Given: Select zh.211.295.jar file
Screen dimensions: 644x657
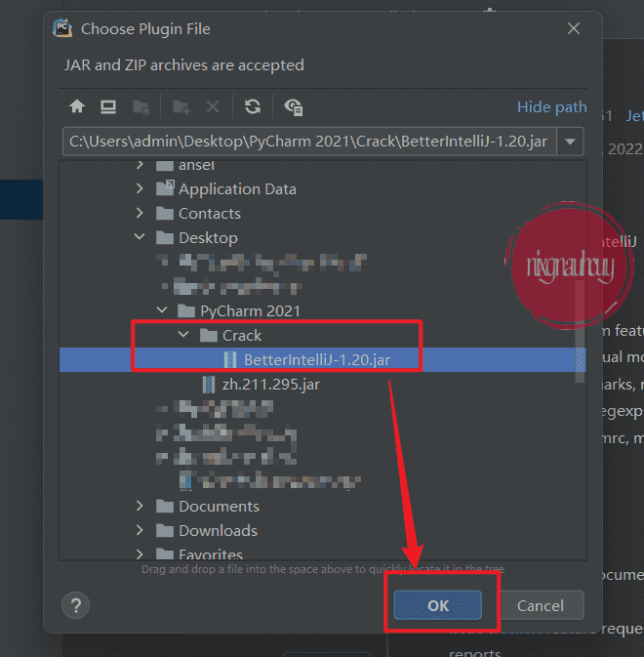Looking at the screenshot, I should [271, 385].
